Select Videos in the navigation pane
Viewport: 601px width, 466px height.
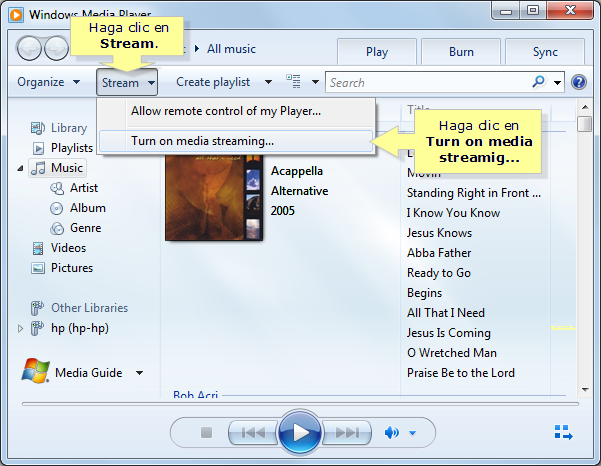[68, 248]
